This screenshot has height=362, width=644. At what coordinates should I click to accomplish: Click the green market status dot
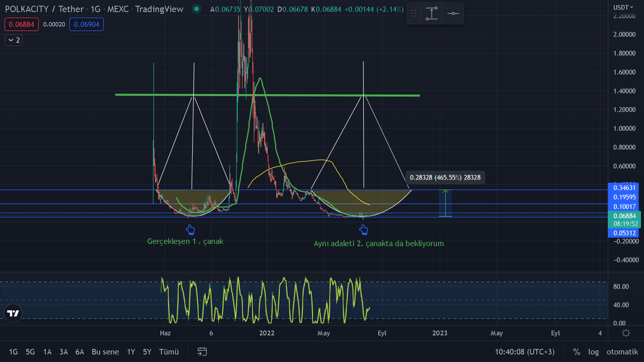click(x=197, y=9)
